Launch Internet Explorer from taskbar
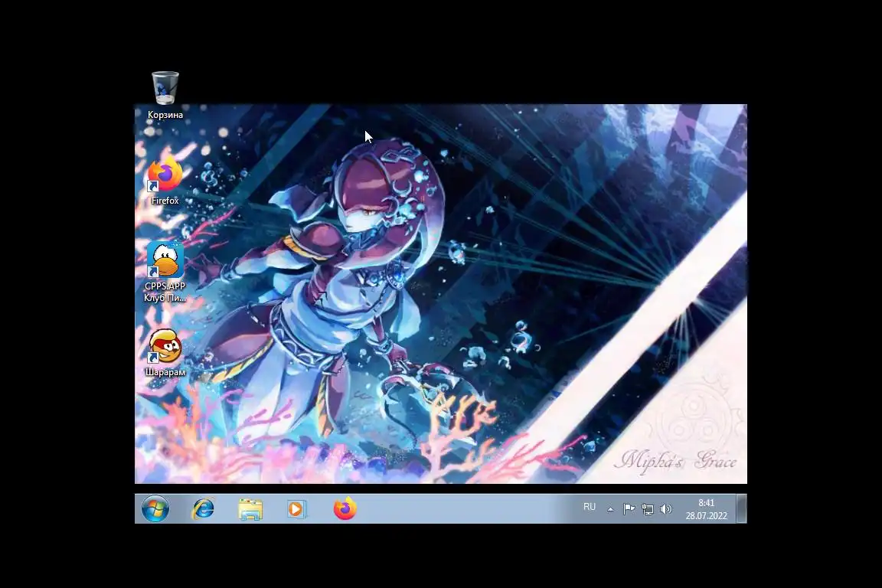The width and height of the screenshot is (882, 588). coord(203,509)
